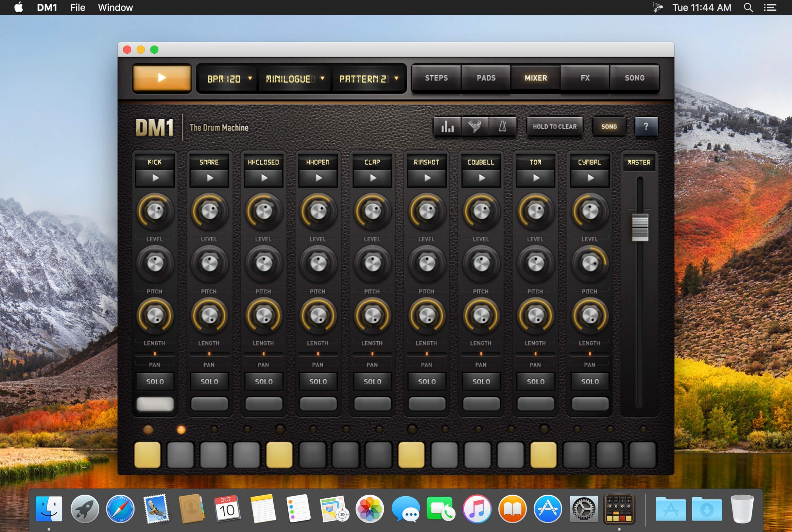Open Spotlight search in the menu bar
792x532 pixels.
click(x=748, y=7)
